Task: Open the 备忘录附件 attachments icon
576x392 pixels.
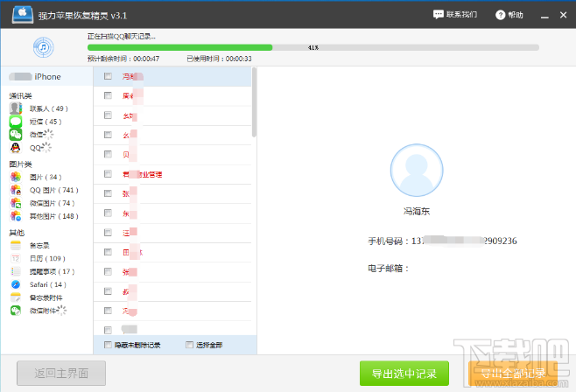Action: 16,297
